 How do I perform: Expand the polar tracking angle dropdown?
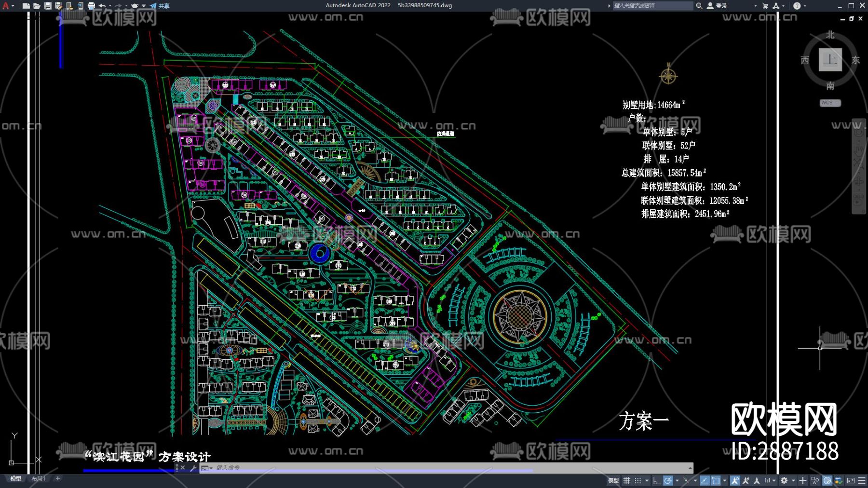pyautogui.click(x=677, y=480)
